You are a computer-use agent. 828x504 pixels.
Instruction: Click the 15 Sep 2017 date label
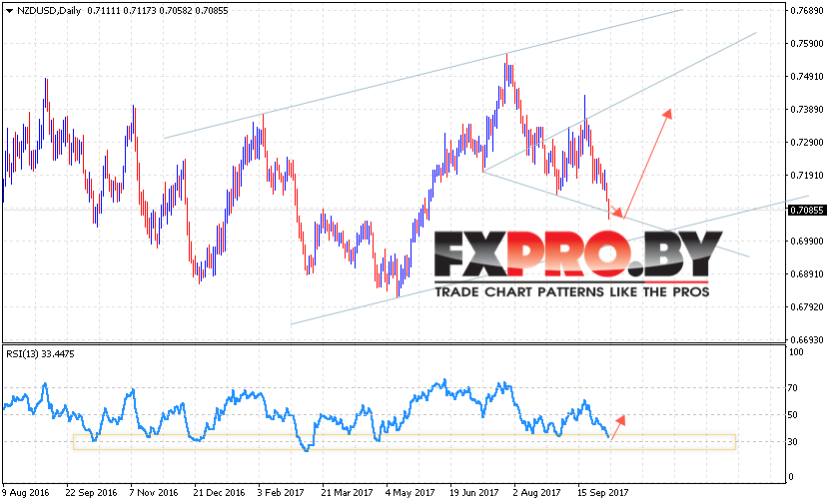(602, 493)
